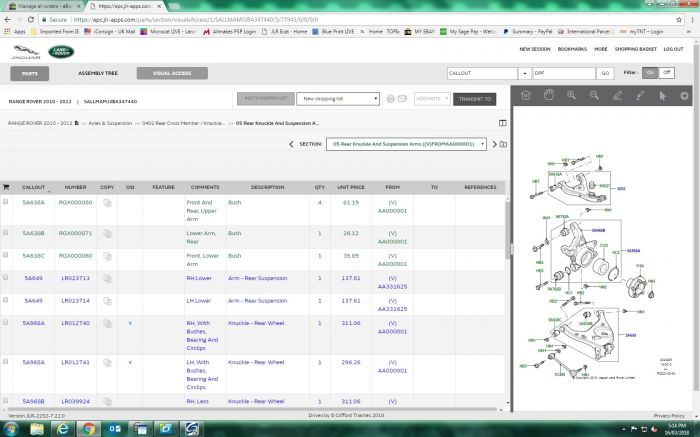Open part number link LR023713
The width and height of the screenshot is (700, 437).
(75, 278)
